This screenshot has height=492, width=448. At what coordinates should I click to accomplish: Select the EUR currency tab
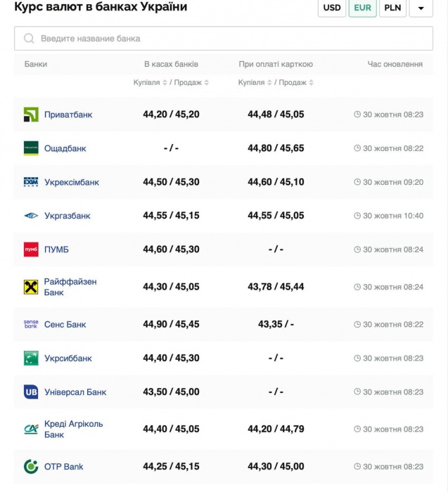[362, 8]
